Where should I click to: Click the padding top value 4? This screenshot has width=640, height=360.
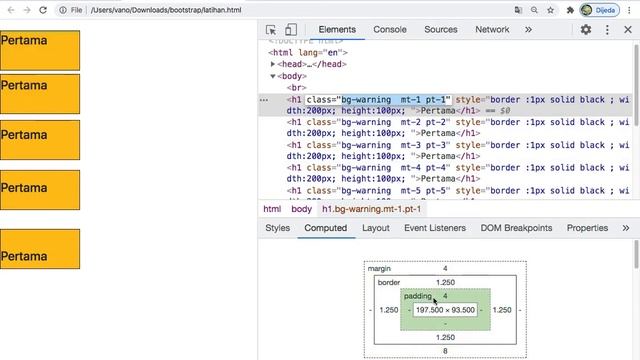445,296
